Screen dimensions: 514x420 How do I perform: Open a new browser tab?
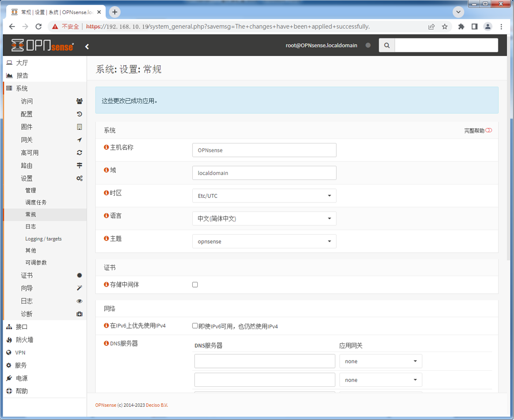(x=115, y=12)
